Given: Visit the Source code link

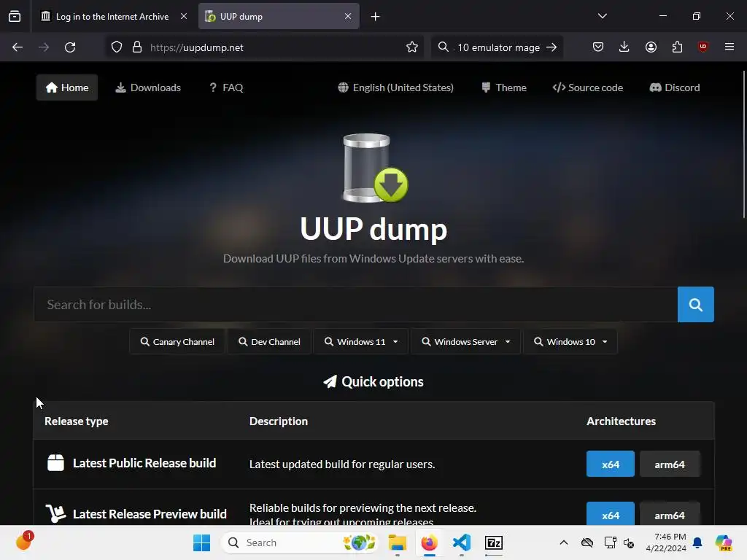Looking at the screenshot, I should coord(588,87).
